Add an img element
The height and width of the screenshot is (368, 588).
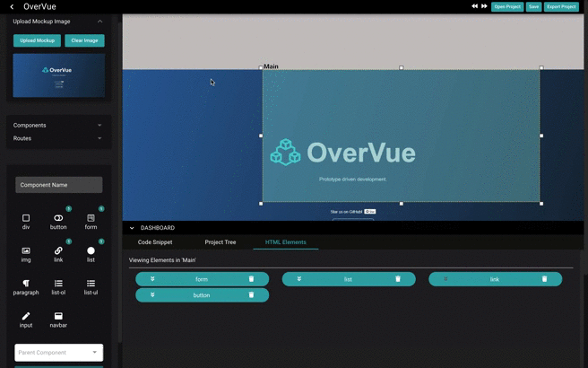[x=26, y=254]
